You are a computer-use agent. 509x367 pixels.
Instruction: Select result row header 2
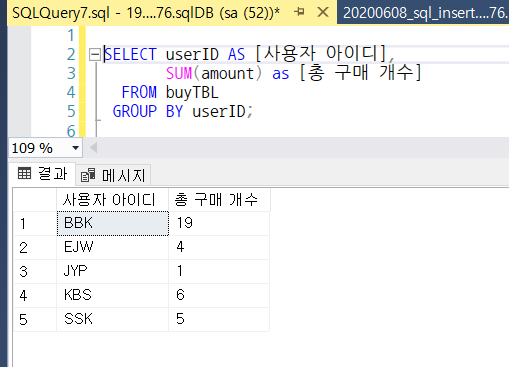coord(35,247)
